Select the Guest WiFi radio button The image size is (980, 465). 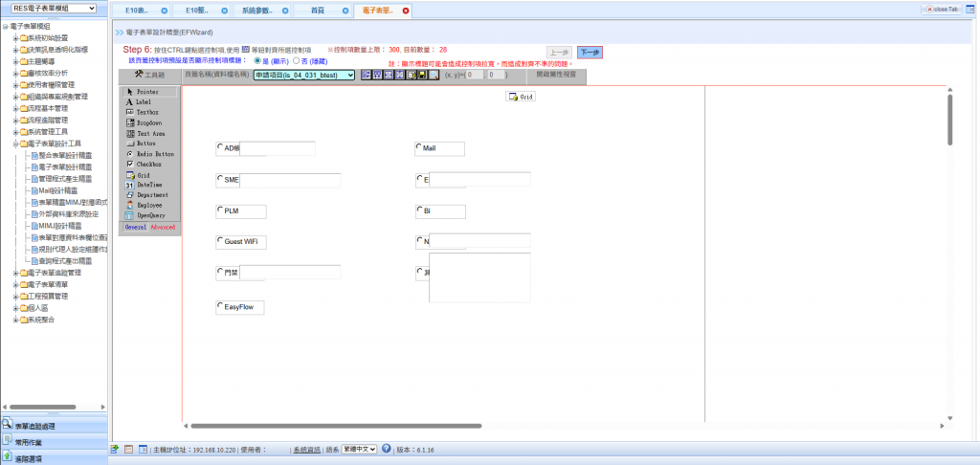(220, 240)
